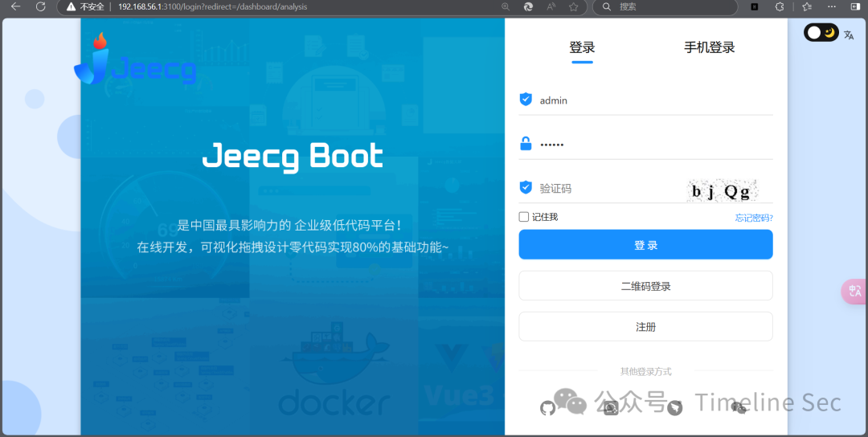The width and height of the screenshot is (868, 437).
Task: Open the 忘记密码? link
Action: (x=754, y=218)
